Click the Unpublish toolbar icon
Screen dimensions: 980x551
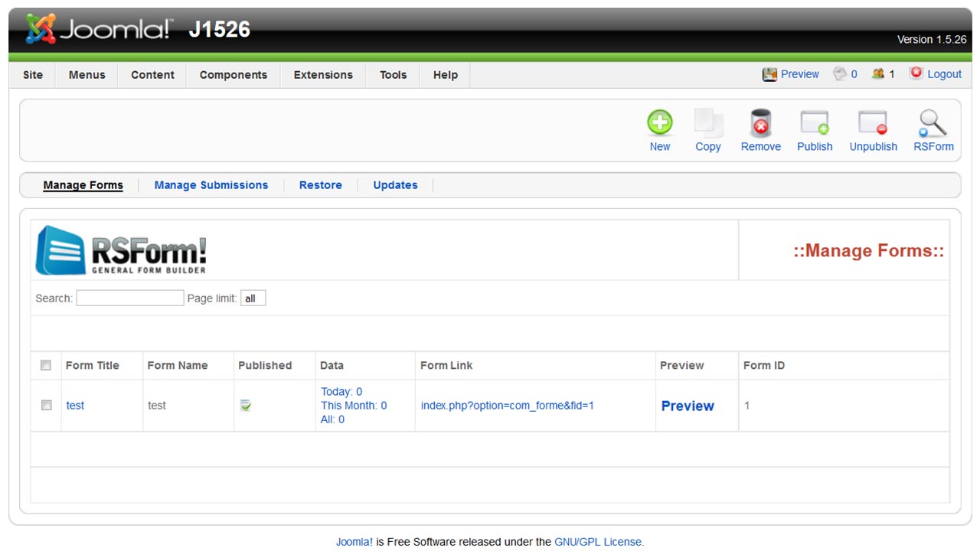pos(873,122)
